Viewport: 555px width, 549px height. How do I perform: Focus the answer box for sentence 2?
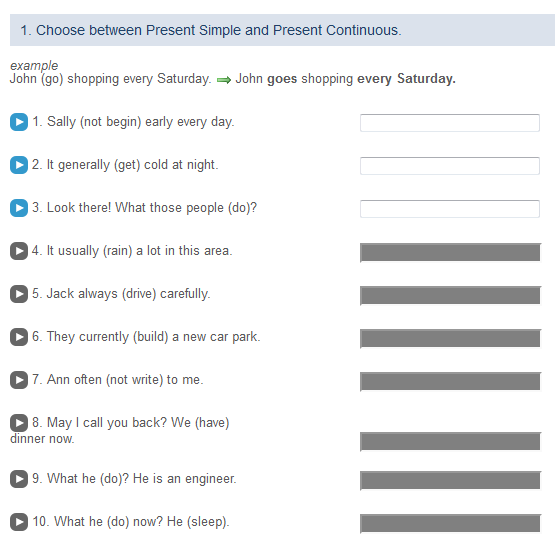pos(450,166)
